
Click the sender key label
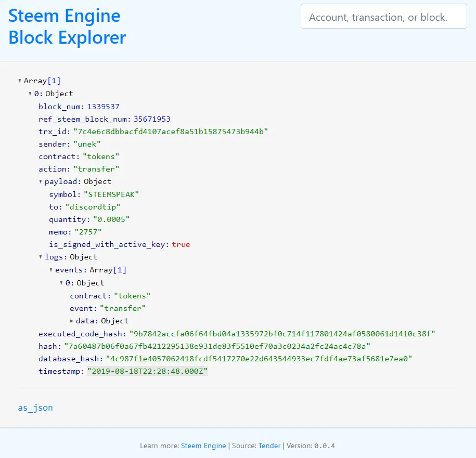[x=54, y=144]
